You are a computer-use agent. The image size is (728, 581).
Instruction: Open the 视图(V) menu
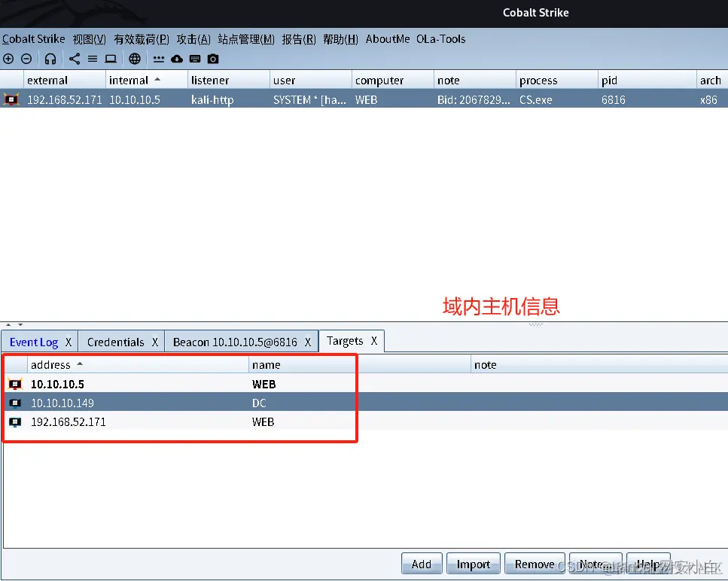89,39
